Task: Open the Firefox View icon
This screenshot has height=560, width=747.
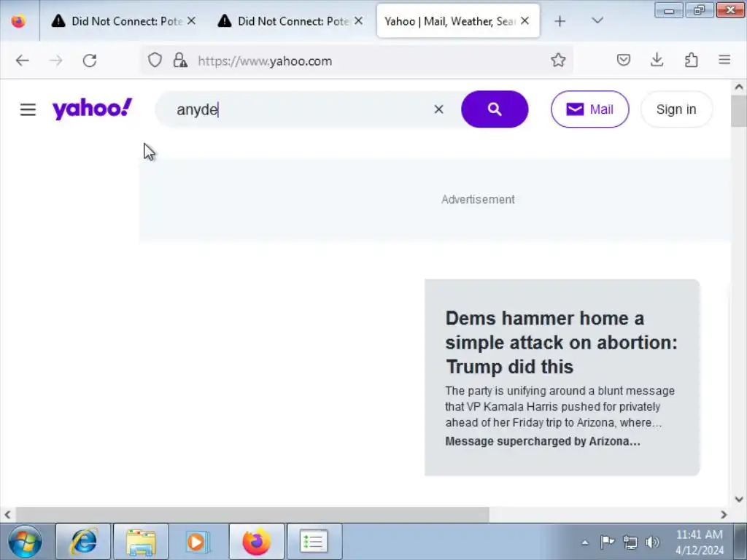Action: tap(18, 21)
